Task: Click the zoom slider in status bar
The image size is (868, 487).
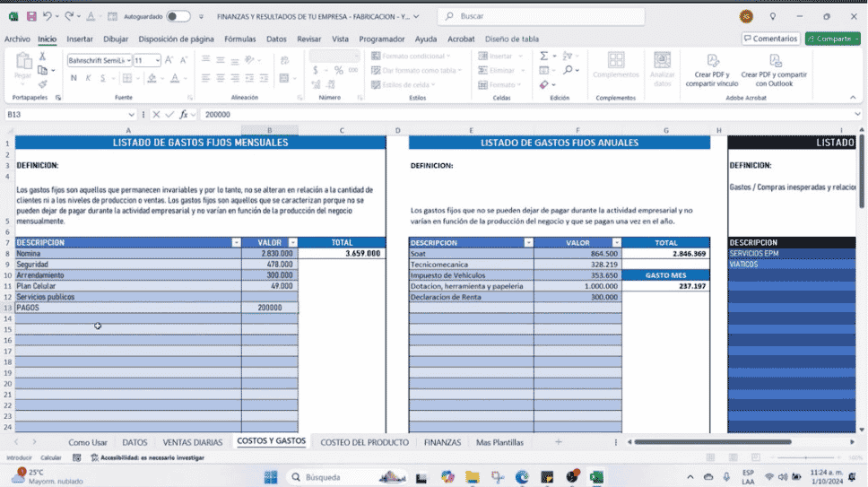Action: click(805, 457)
